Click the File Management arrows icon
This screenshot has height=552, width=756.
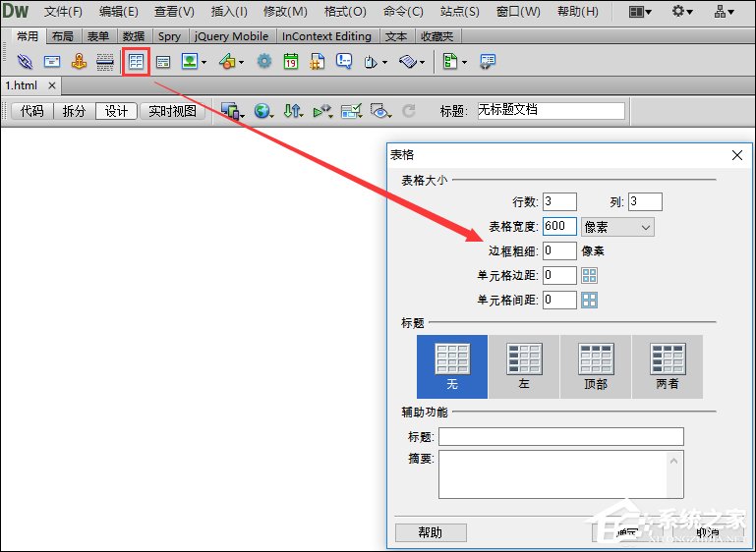coord(292,111)
